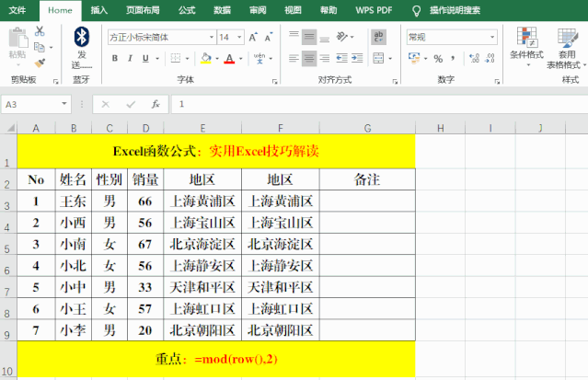Expand Name Box A3 dropdown arrow
This screenshot has width=588, height=380.
click(64, 104)
